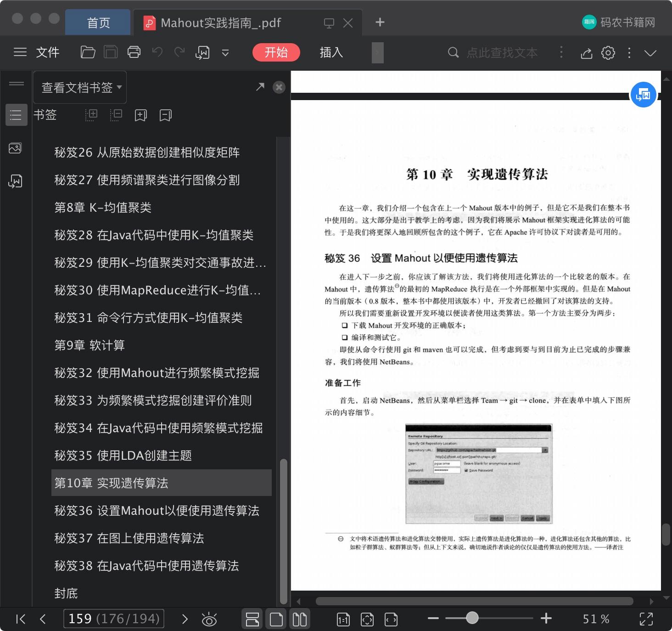This screenshot has height=631, width=672.
Task: Close the bookmark side panel
Action: point(279,87)
